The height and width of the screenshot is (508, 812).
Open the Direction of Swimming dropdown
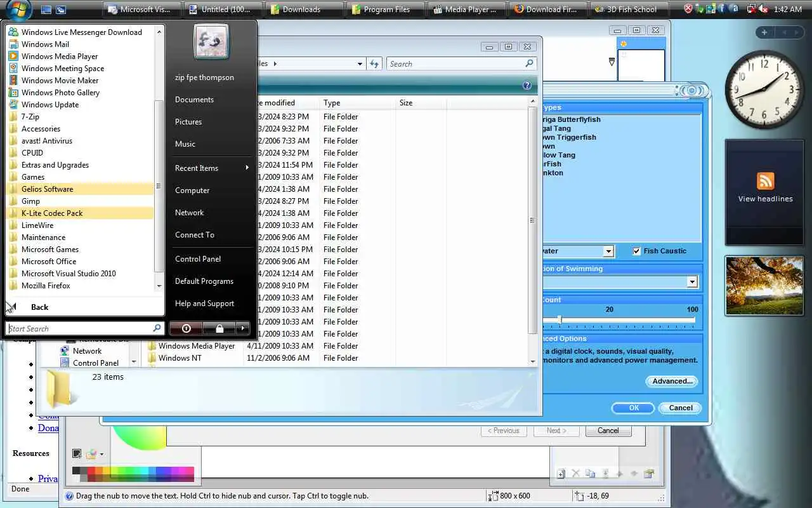click(692, 282)
